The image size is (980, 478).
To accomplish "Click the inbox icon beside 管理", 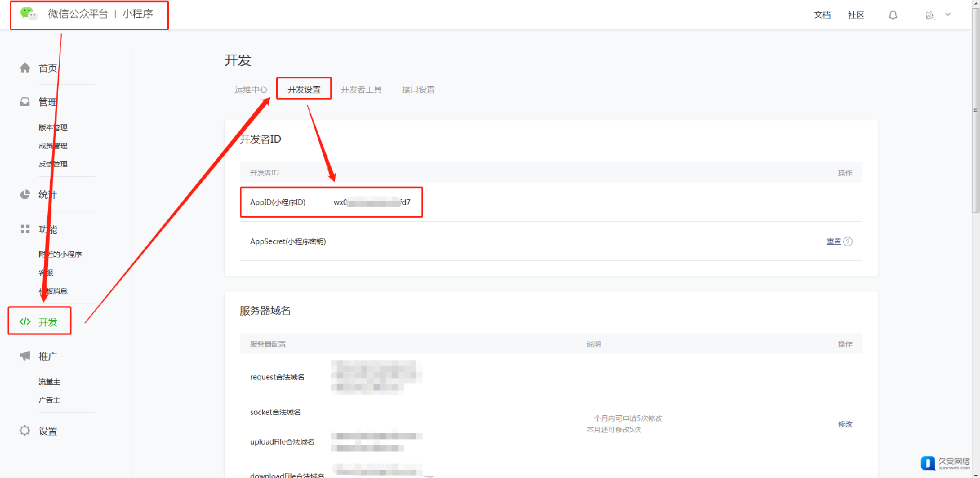I will pyautogui.click(x=25, y=102).
